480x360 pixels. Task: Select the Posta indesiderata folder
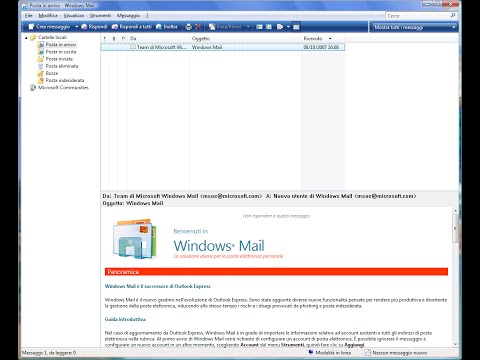[65, 80]
